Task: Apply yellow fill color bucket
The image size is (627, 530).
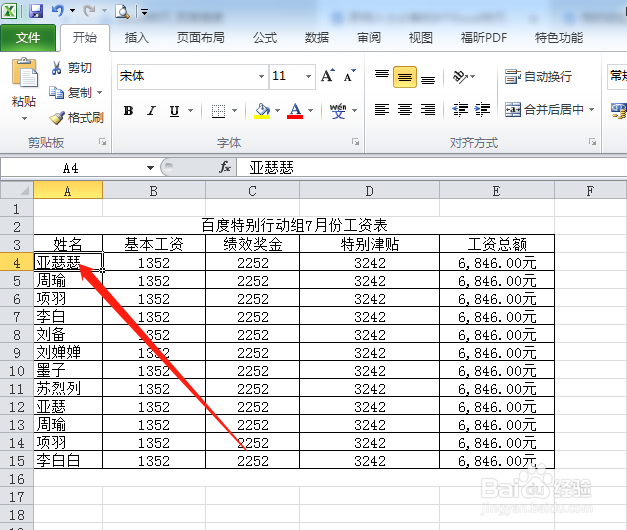Action: tap(262, 111)
